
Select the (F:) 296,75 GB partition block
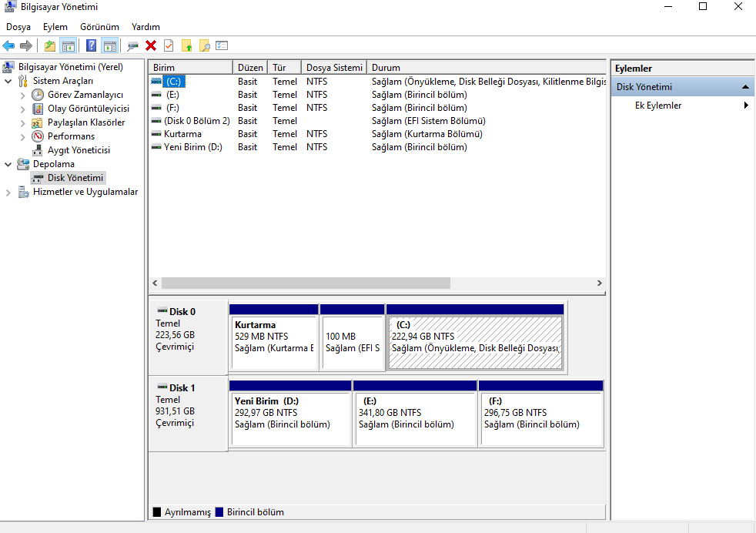541,414
